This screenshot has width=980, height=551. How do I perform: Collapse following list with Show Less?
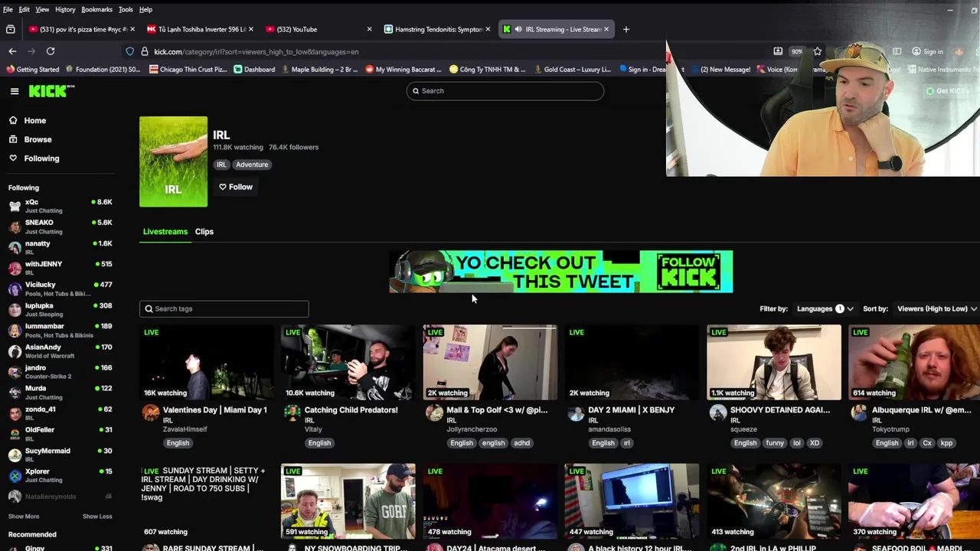point(97,517)
